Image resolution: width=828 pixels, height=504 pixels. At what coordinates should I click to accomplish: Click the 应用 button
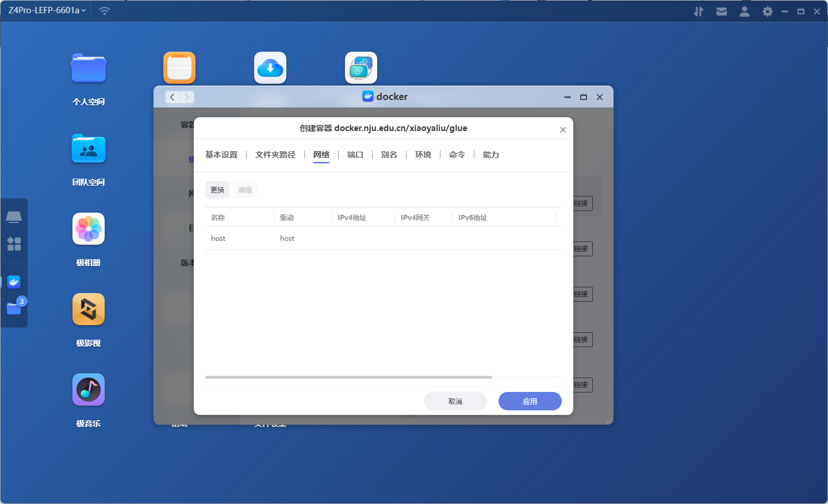(x=530, y=401)
